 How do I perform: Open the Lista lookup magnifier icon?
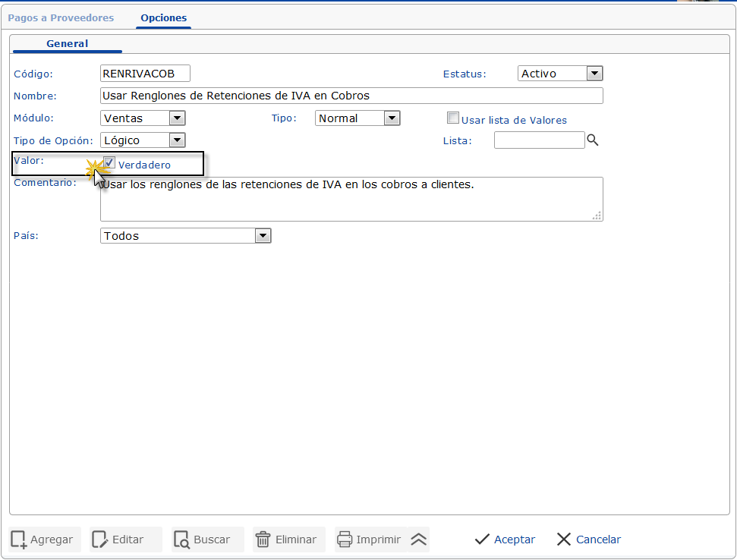[x=593, y=140]
